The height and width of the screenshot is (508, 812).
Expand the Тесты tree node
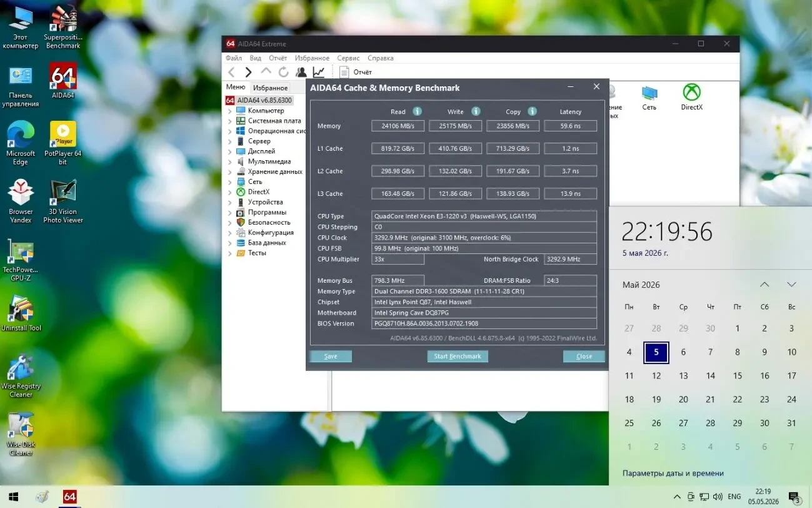[x=229, y=253]
